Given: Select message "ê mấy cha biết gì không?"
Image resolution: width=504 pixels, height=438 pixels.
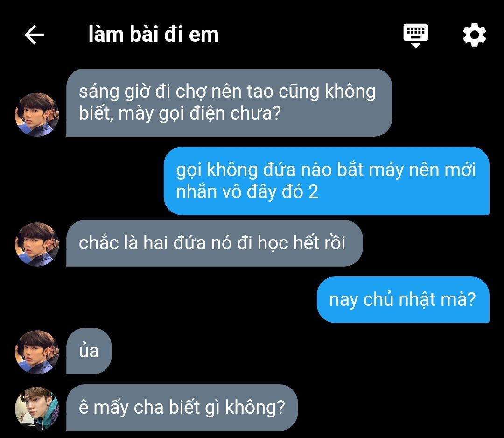Looking at the screenshot, I should pyautogui.click(x=182, y=408).
